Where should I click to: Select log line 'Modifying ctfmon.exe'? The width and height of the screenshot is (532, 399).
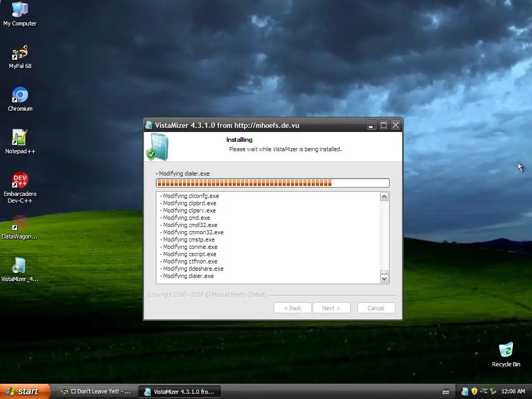tap(188, 261)
